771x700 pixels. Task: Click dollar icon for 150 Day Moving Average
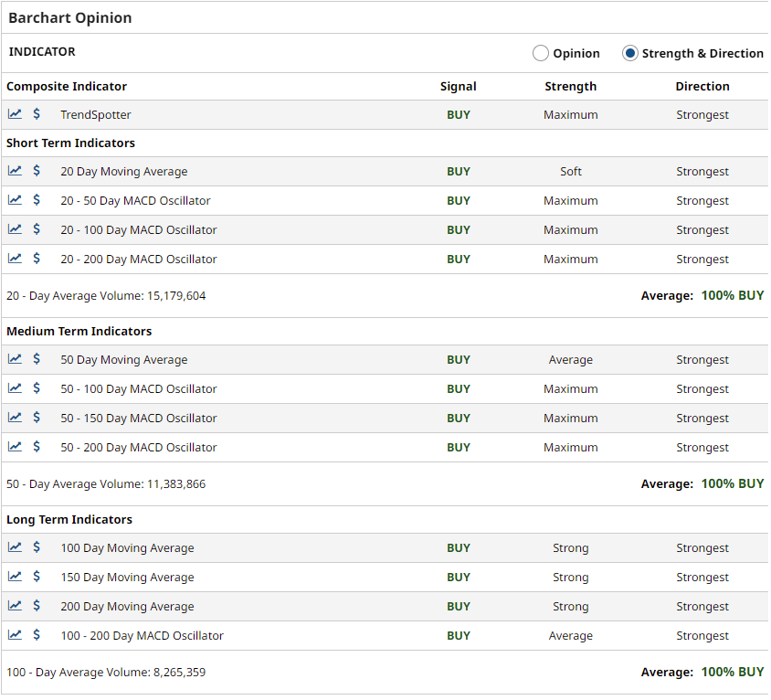[x=37, y=576]
